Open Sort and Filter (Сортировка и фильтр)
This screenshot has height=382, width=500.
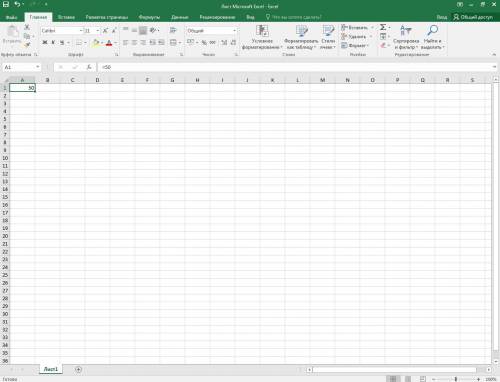[x=406, y=37]
